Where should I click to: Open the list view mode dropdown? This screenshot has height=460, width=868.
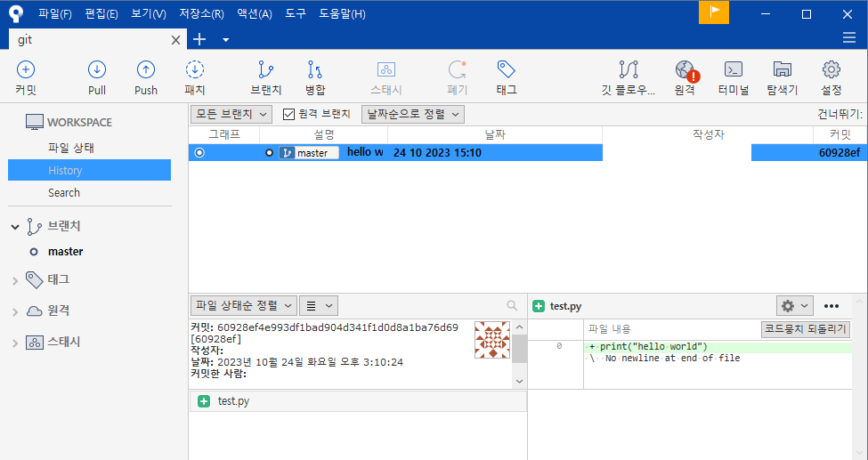(319, 305)
